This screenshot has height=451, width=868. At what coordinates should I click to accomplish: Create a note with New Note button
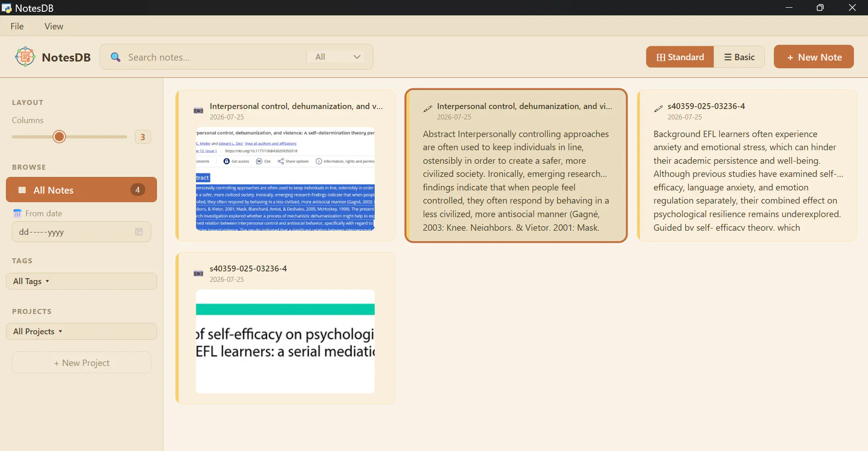coord(814,57)
